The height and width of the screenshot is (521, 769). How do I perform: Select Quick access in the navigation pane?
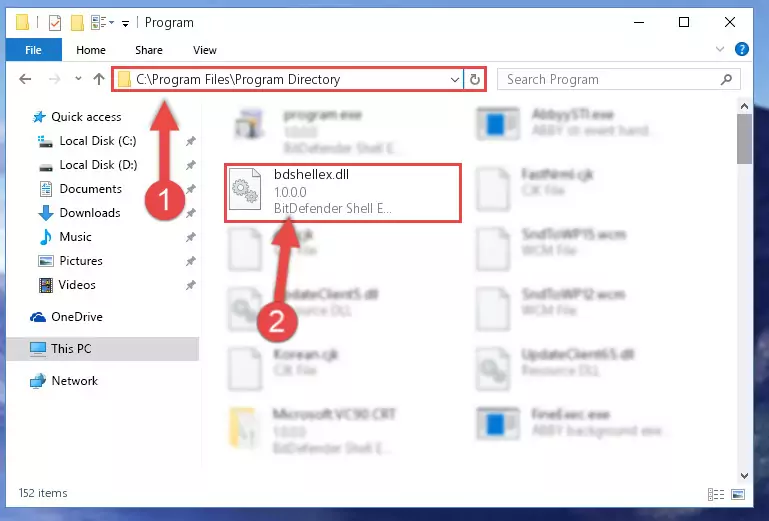pos(77,117)
